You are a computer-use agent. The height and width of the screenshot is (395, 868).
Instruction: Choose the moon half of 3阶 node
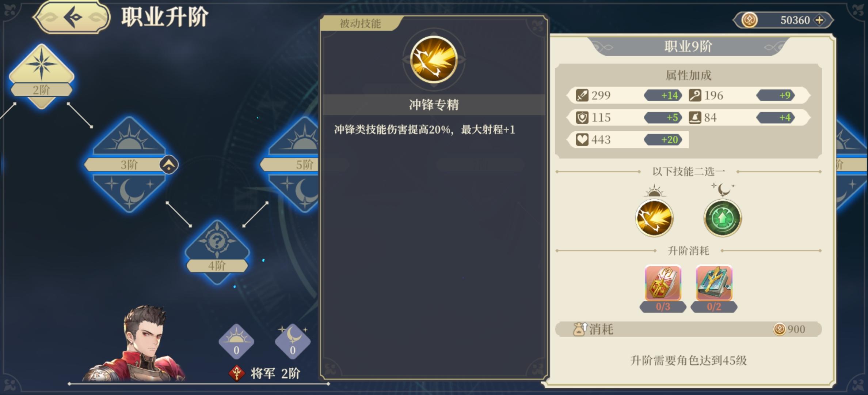coord(129,192)
